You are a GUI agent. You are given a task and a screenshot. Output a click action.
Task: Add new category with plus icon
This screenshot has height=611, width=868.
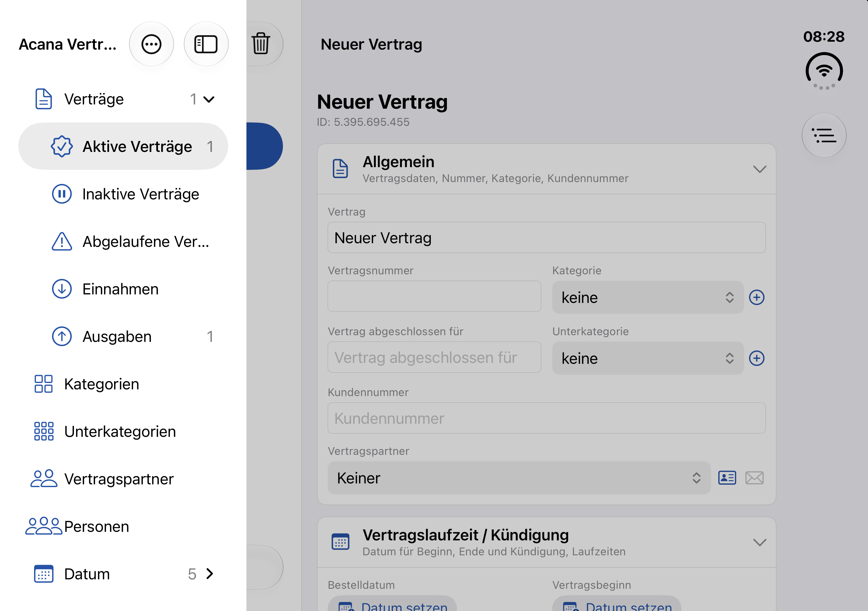(756, 297)
